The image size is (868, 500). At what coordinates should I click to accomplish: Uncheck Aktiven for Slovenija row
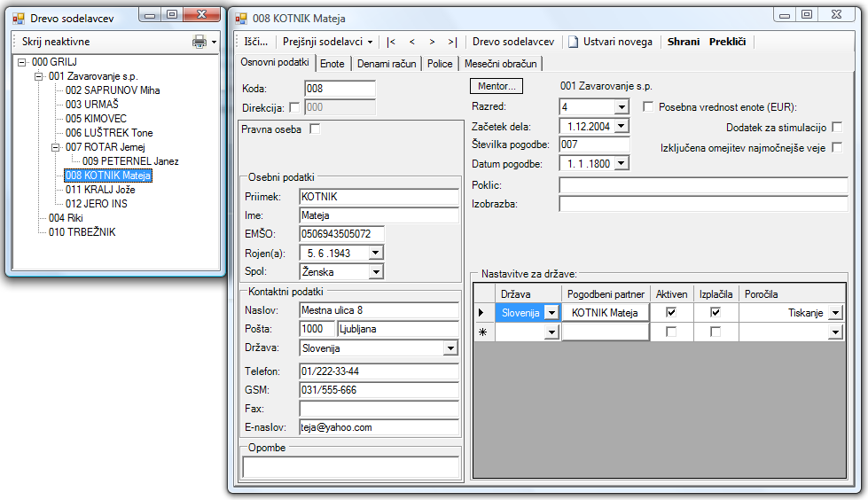tap(671, 312)
